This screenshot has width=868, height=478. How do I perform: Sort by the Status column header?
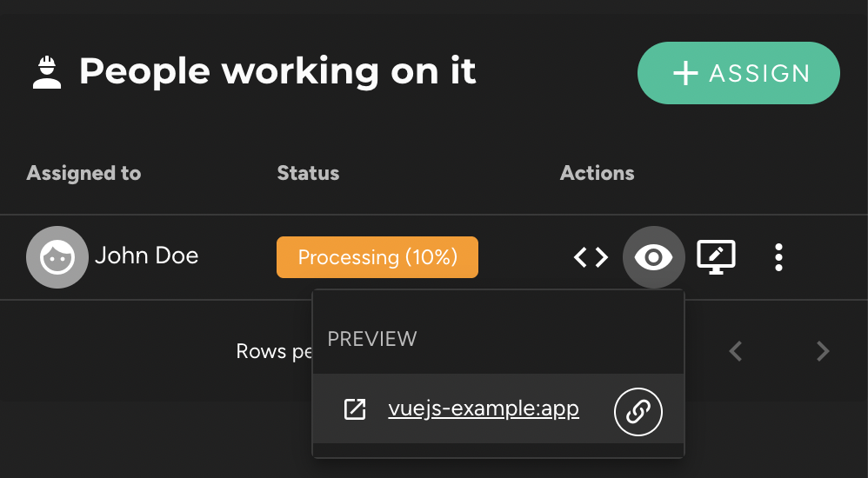[308, 173]
